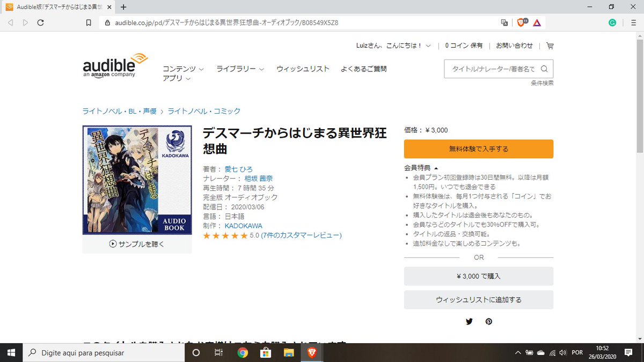Select the Audible browser tab
The width and height of the screenshot is (644, 362).
58,7
